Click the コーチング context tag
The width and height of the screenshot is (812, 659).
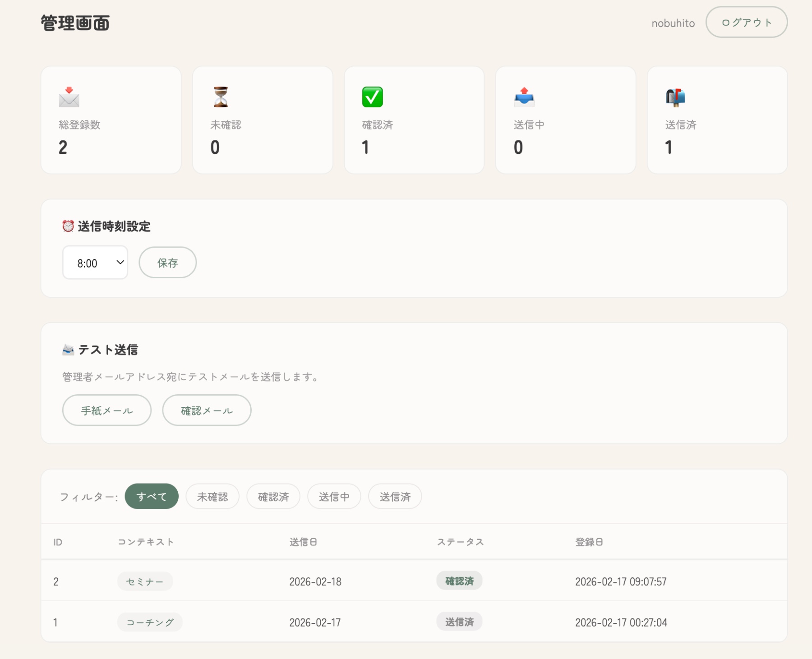(150, 622)
